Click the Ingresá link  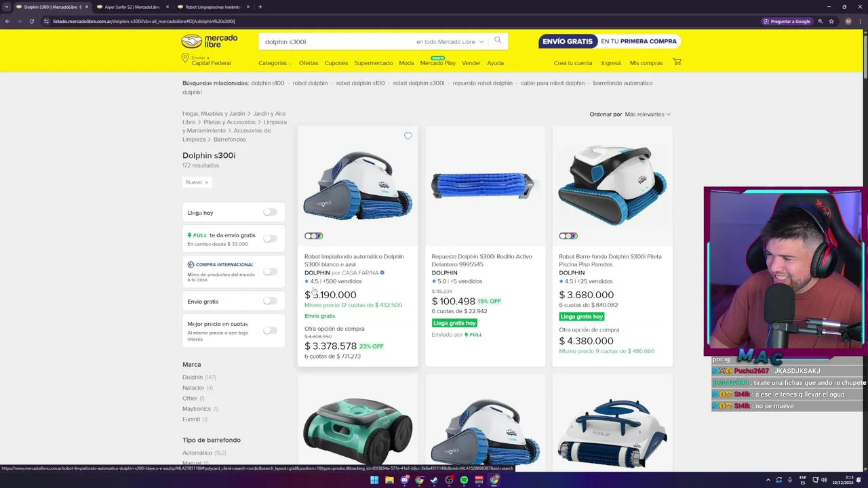pos(611,63)
